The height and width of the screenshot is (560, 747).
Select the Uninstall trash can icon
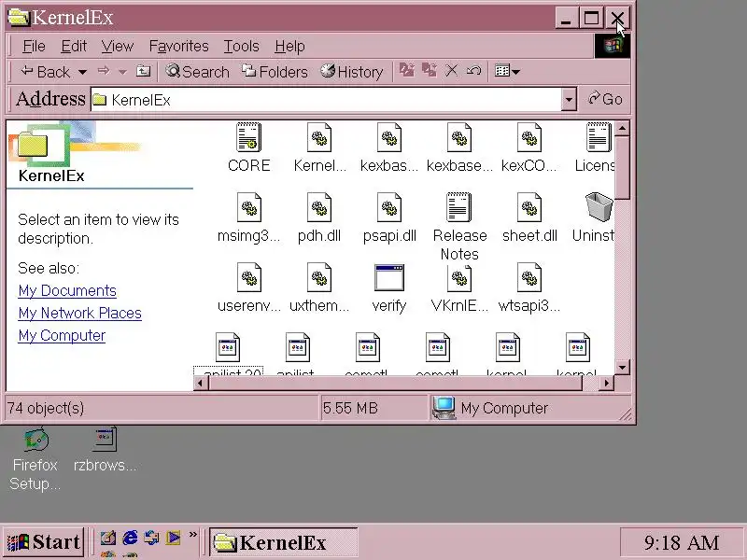(x=599, y=207)
